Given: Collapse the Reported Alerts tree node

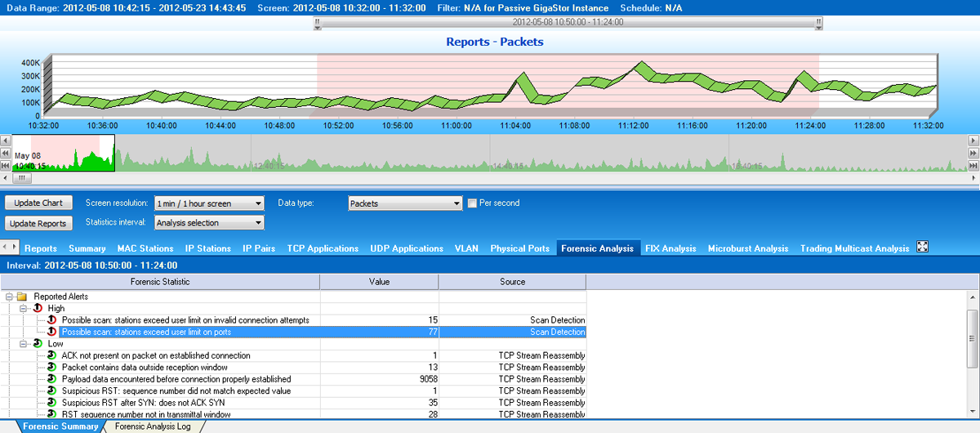Looking at the screenshot, I should point(8,297).
